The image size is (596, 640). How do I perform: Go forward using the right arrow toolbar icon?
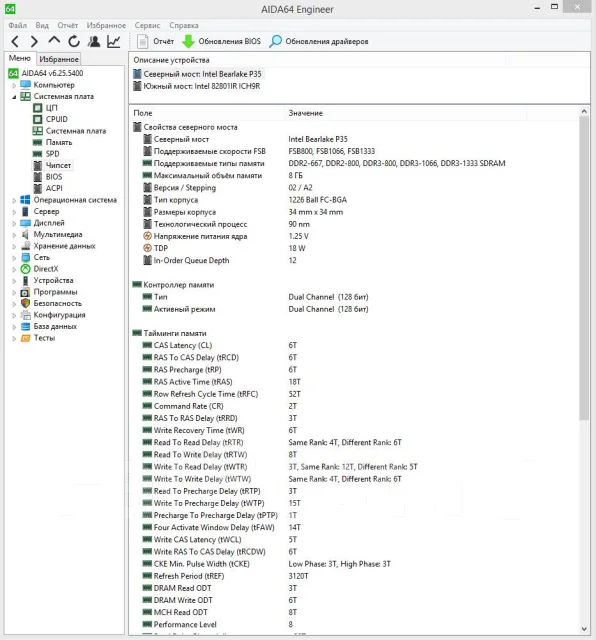point(34,41)
